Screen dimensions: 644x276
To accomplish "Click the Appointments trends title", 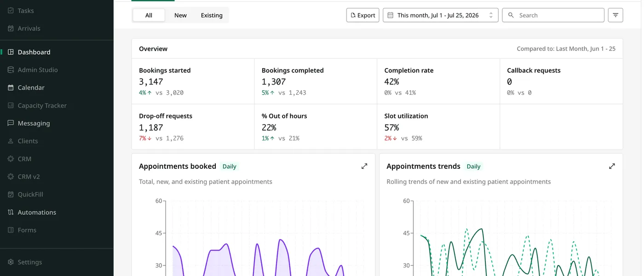I will click(423, 167).
